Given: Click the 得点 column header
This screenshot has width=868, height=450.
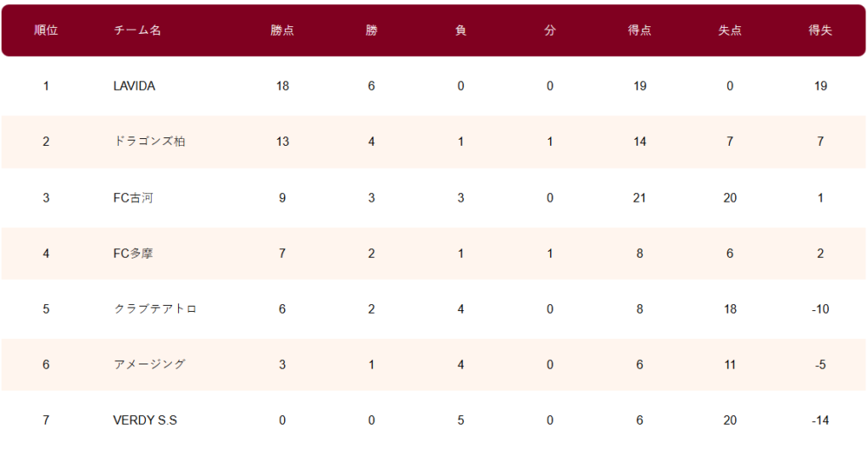Looking at the screenshot, I should click(639, 31).
